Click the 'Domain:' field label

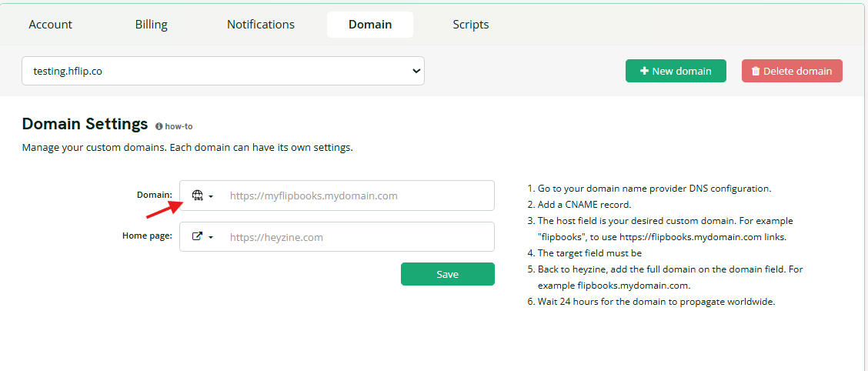point(155,195)
